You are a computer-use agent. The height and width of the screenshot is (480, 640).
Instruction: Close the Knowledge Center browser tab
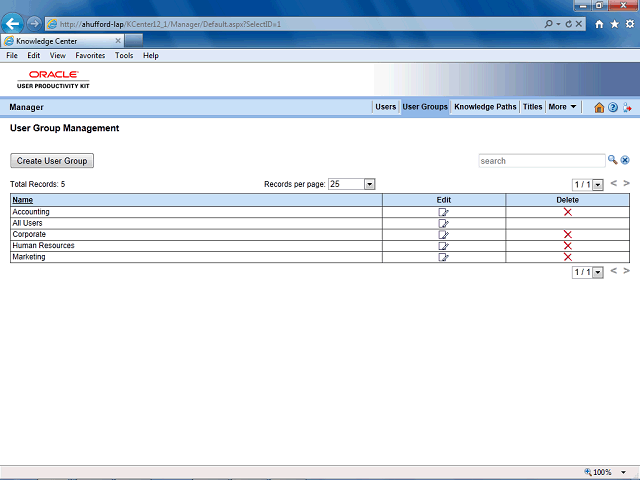[x=118, y=41]
